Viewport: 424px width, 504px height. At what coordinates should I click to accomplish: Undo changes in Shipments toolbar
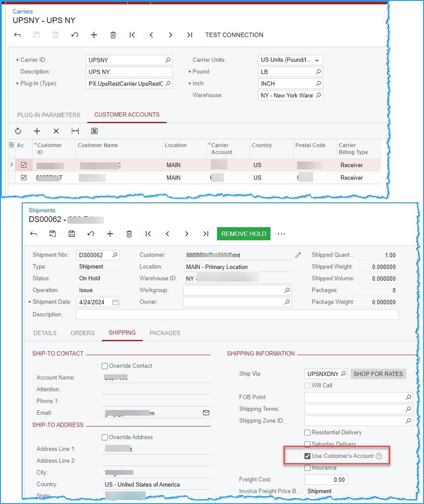(x=91, y=234)
